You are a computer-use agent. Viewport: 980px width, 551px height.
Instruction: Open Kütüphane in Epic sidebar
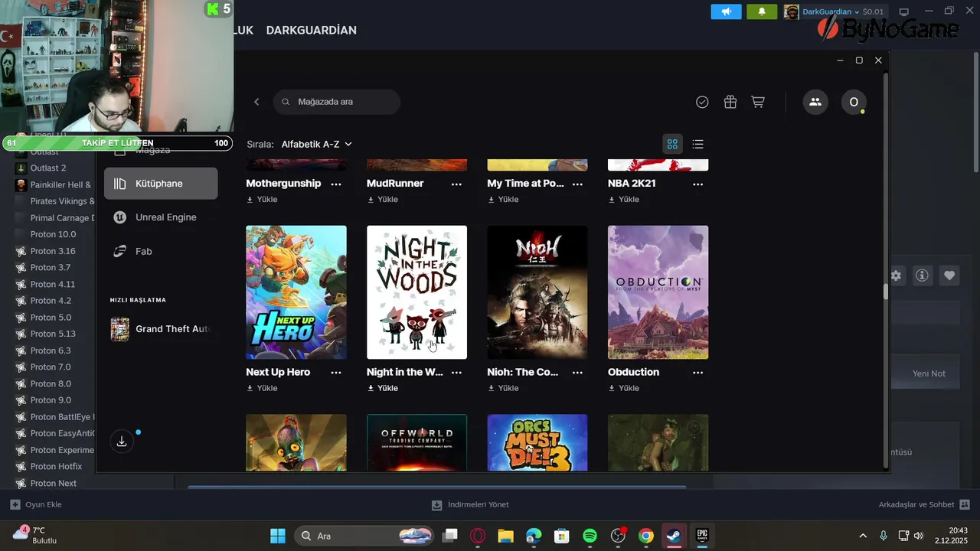161,184
